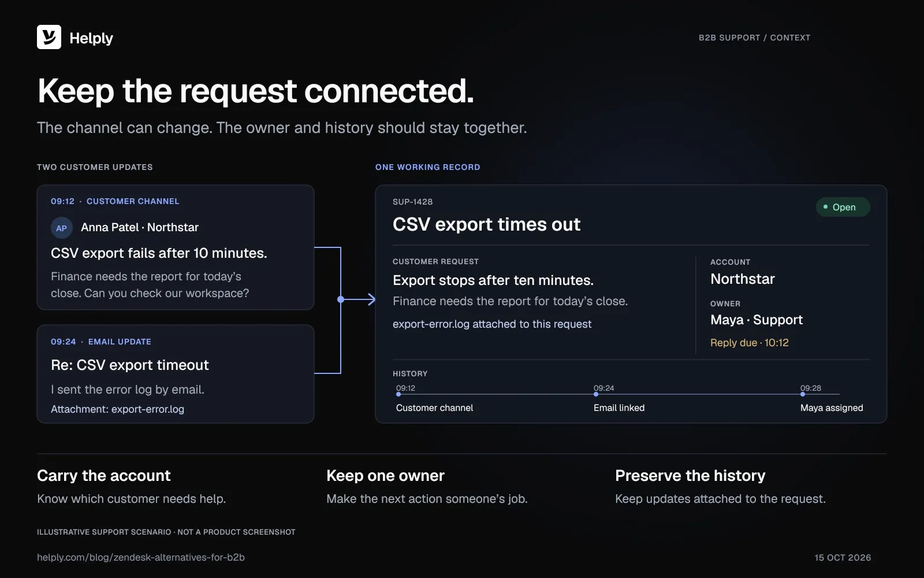The width and height of the screenshot is (924, 578).
Task: Click the Open status badge
Action: pyautogui.click(x=843, y=207)
